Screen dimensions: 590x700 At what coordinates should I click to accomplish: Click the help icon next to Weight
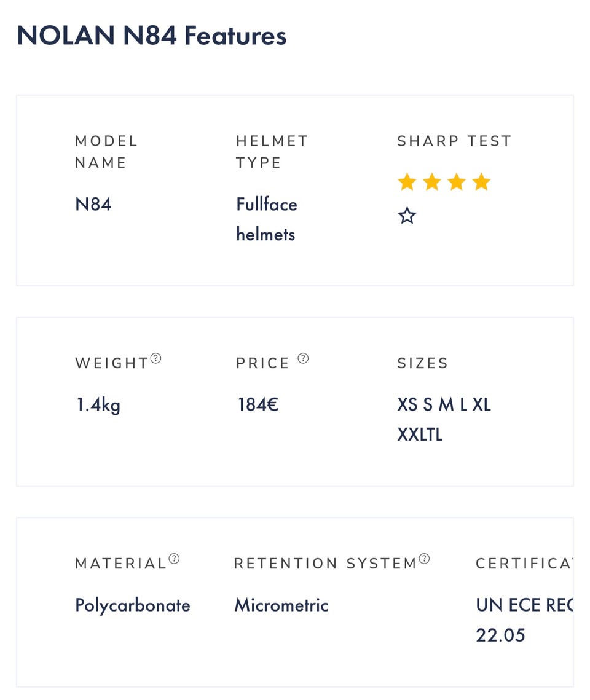tap(156, 358)
